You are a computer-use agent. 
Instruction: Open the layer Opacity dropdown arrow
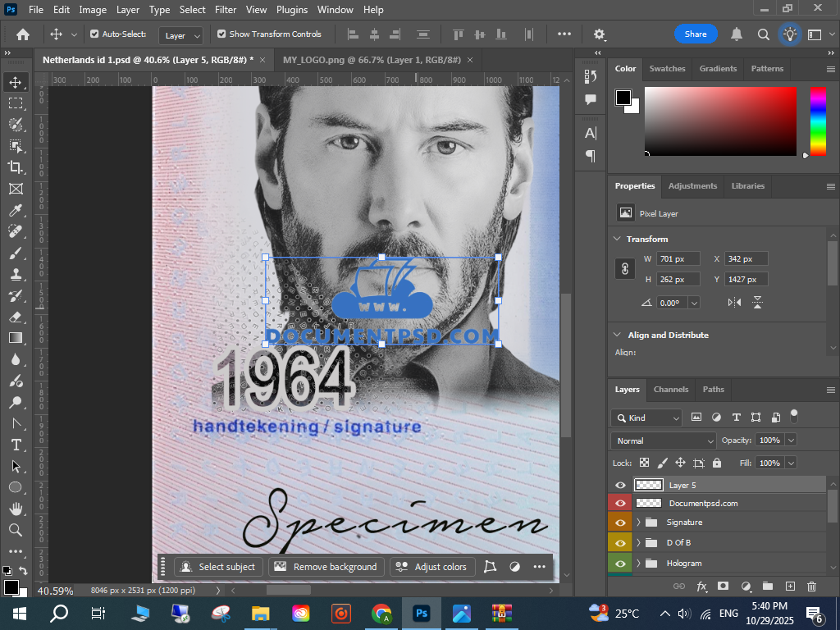coord(791,441)
